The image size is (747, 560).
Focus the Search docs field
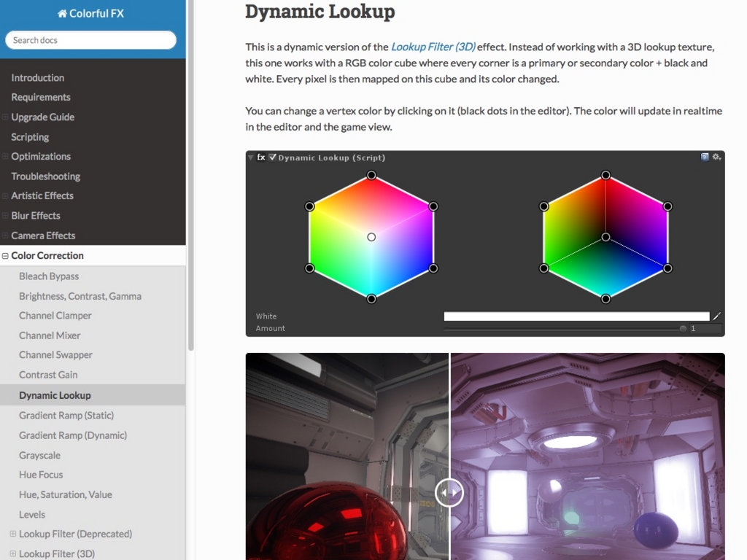pos(90,40)
